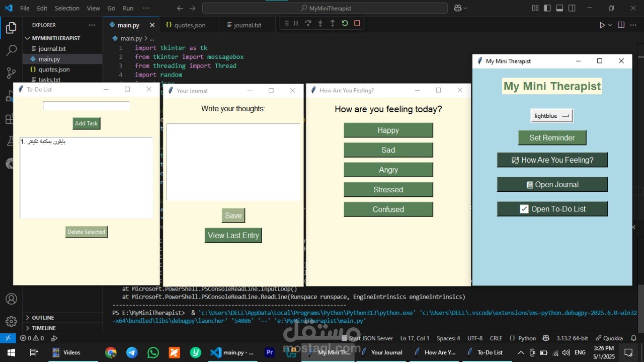Screen dimensions: 644x362
Task: Open the Copilot dropdown chevron
Action: pyautogui.click(x=465, y=8)
